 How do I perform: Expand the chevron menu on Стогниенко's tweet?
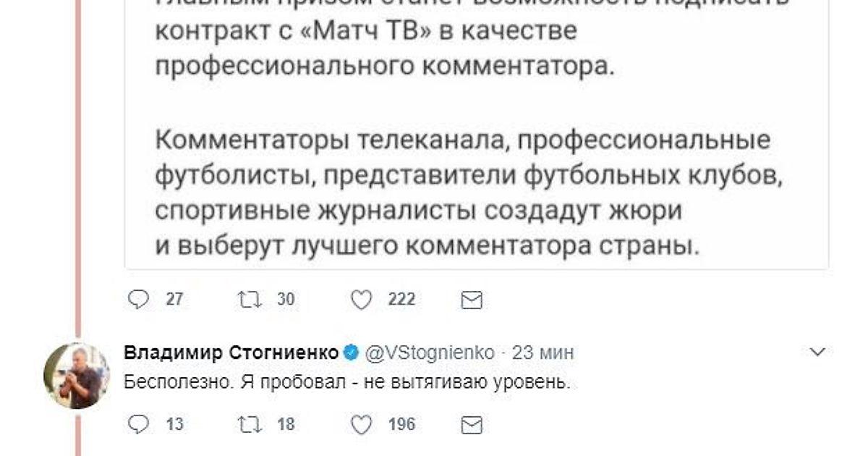point(818,352)
